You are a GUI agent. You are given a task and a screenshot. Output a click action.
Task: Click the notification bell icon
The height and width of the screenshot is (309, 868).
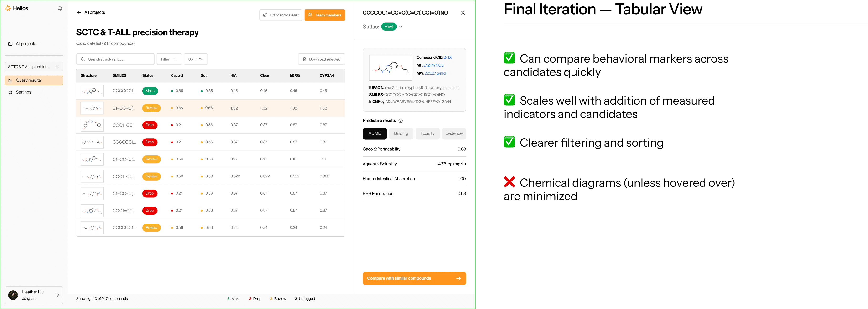tap(60, 8)
